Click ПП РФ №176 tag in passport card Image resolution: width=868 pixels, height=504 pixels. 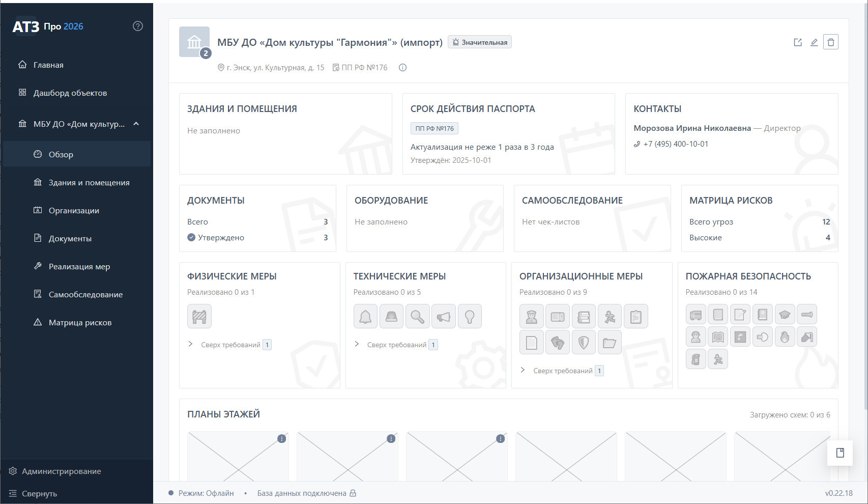click(435, 128)
